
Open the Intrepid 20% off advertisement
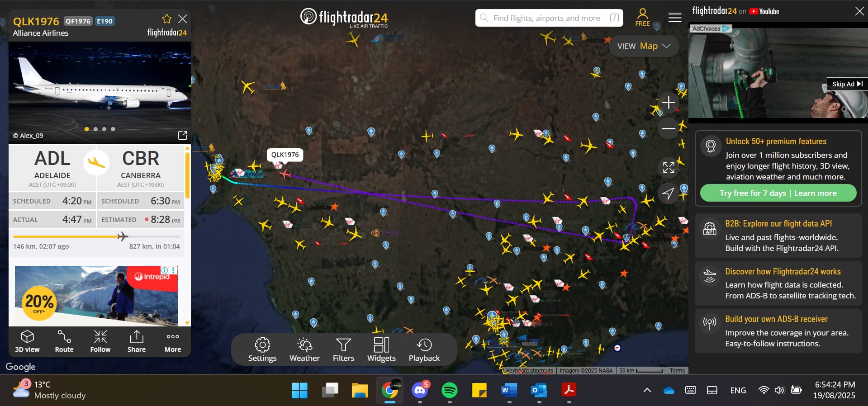(x=96, y=295)
